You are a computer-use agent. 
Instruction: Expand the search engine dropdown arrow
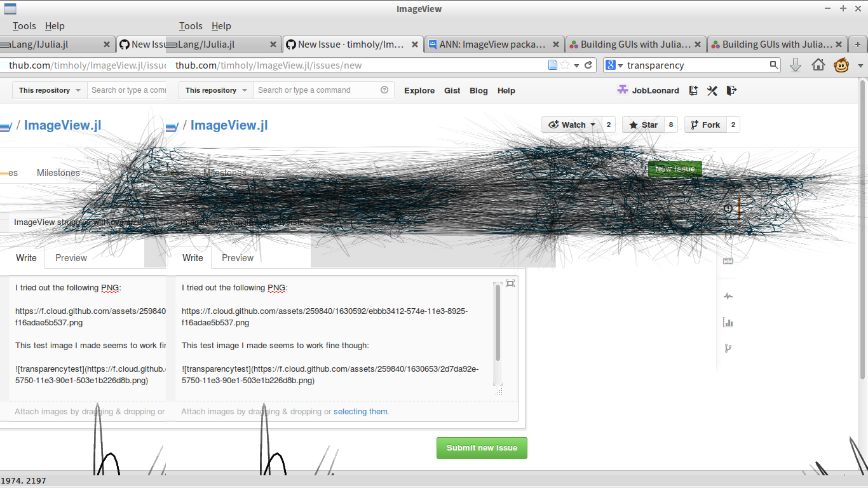(x=620, y=65)
